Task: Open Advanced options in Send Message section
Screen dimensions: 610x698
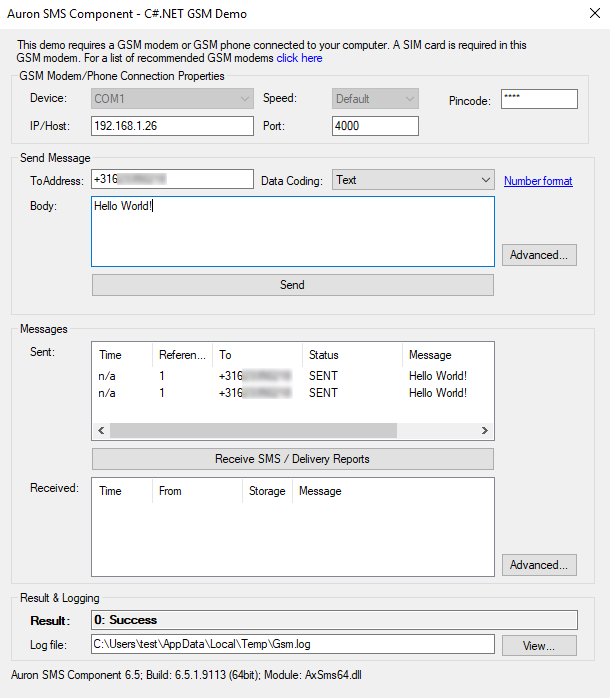Action: [x=539, y=255]
